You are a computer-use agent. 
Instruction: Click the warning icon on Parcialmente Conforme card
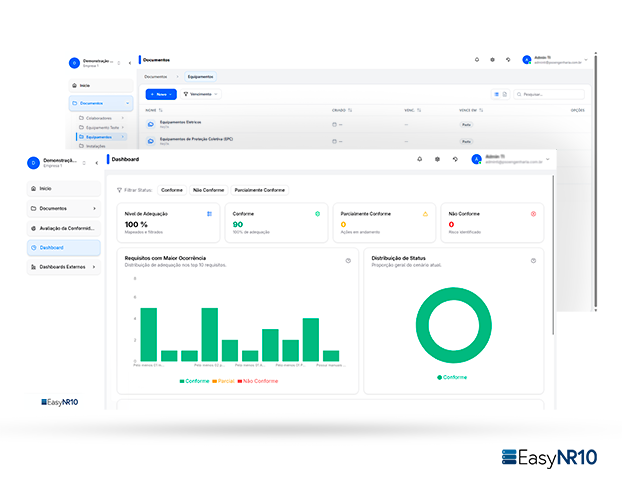point(425,214)
